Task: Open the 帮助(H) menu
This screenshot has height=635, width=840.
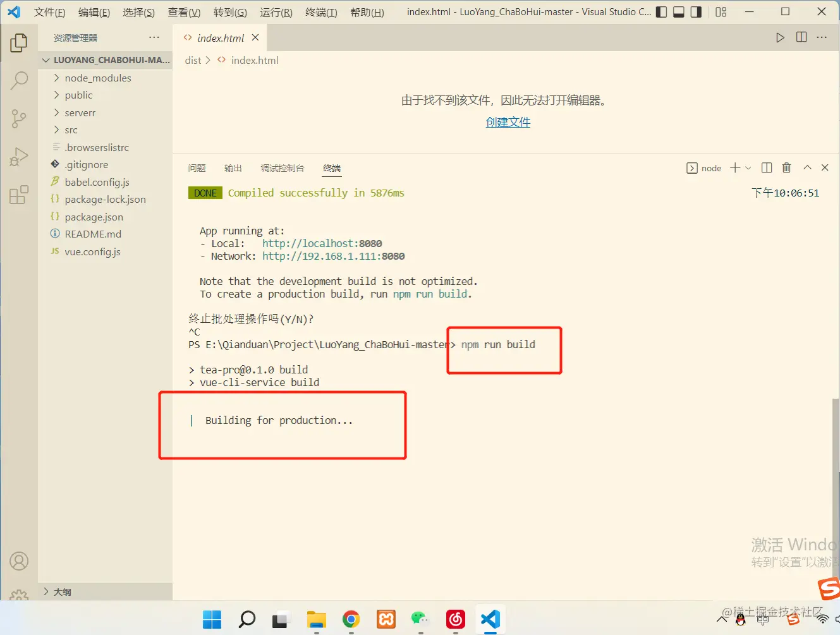Action: (x=367, y=12)
